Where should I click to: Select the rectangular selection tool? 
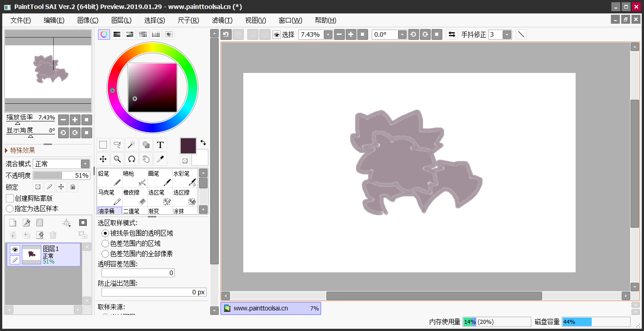pyautogui.click(x=103, y=144)
